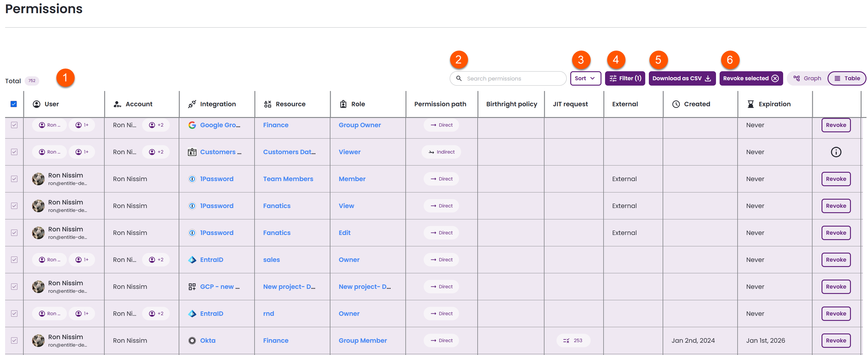Click the GCP integration icon

(x=192, y=287)
